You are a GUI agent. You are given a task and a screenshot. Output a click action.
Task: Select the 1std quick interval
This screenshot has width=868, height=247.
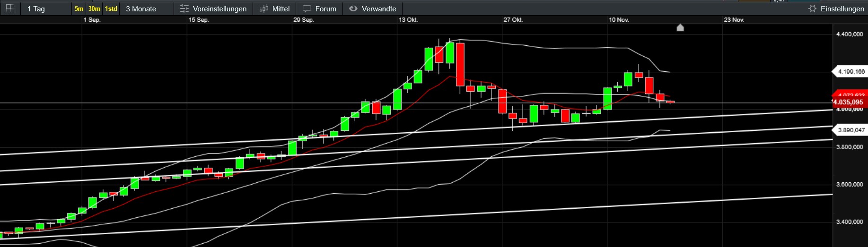[x=111, y=9]
